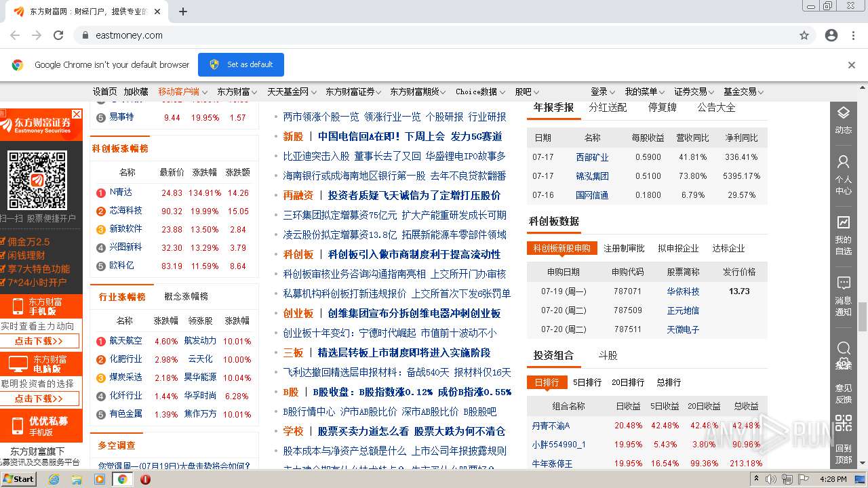868x488 pixels.
Task: Go back with the browser back arrow
Action: [x=15, y=35]
